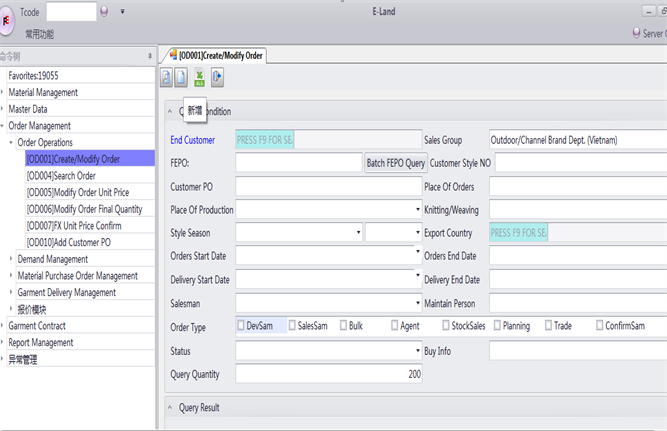Open [OD004]Search Order in the tree
Viewport: 667px width, 431px height.
[x=61, y=176]
